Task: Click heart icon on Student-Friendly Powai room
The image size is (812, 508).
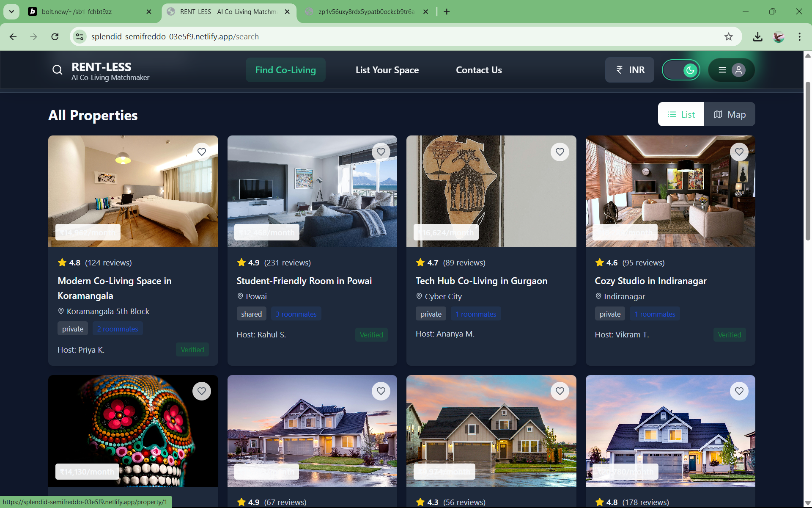Action: [381, 152]
